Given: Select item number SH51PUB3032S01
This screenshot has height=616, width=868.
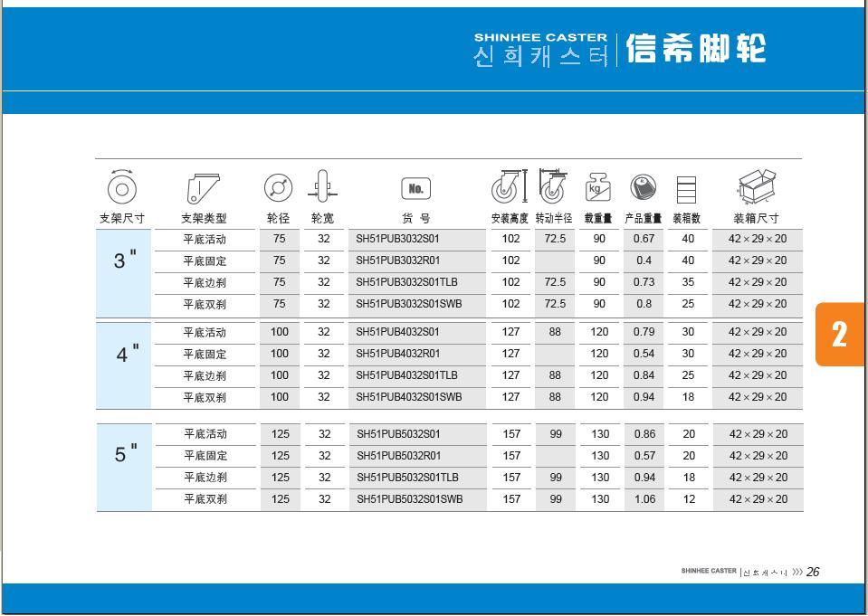Looking at the screenshot, I should click(397, 240).
